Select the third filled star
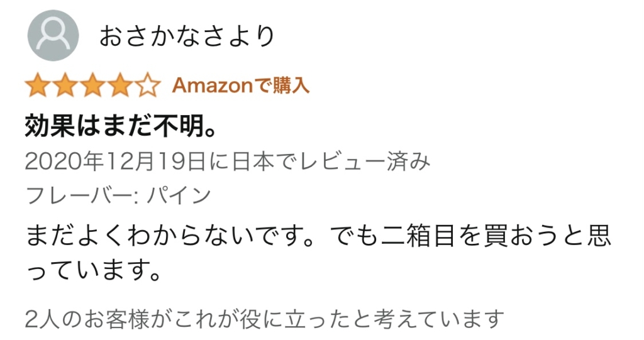644x340 pixels. click(x=93, y=85)
